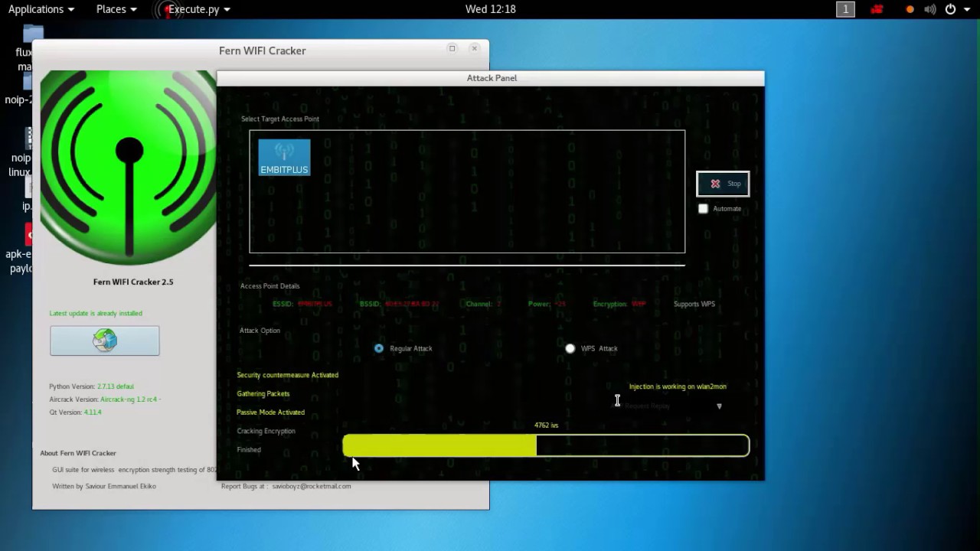Click the Qt Version text
The image size is (980, 551).
click(x=75, y=412)
